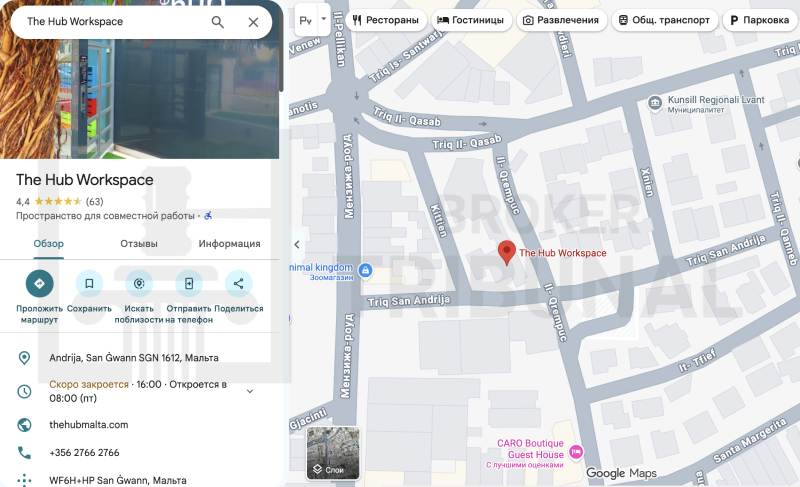Image resolution: width=800 pixels, height=487 pixels.
Task: Open the Обзор tab
Action: pos(48,244)
